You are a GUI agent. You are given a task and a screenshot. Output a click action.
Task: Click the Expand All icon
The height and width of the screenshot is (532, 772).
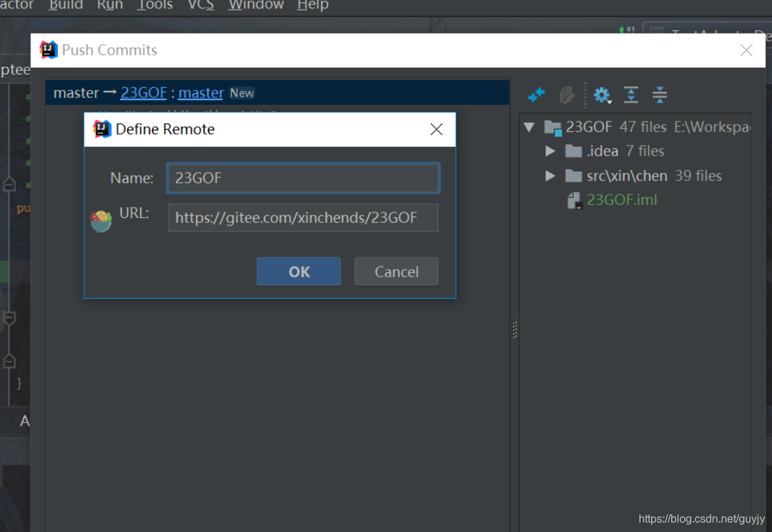630,95
